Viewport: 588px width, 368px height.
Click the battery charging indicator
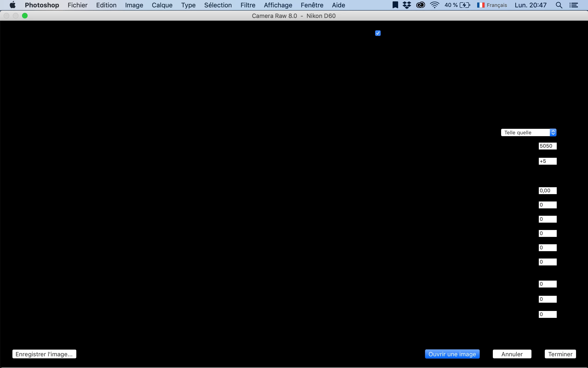(465, 5)
